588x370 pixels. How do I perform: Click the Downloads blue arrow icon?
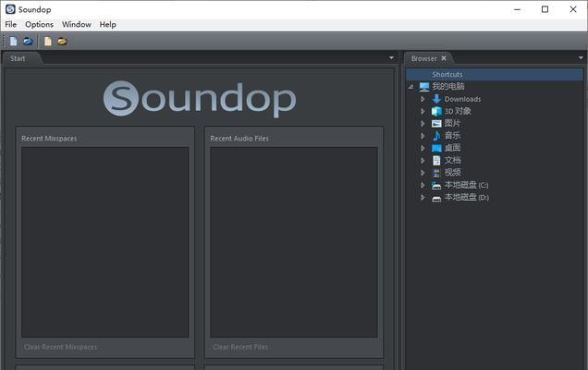436,99
